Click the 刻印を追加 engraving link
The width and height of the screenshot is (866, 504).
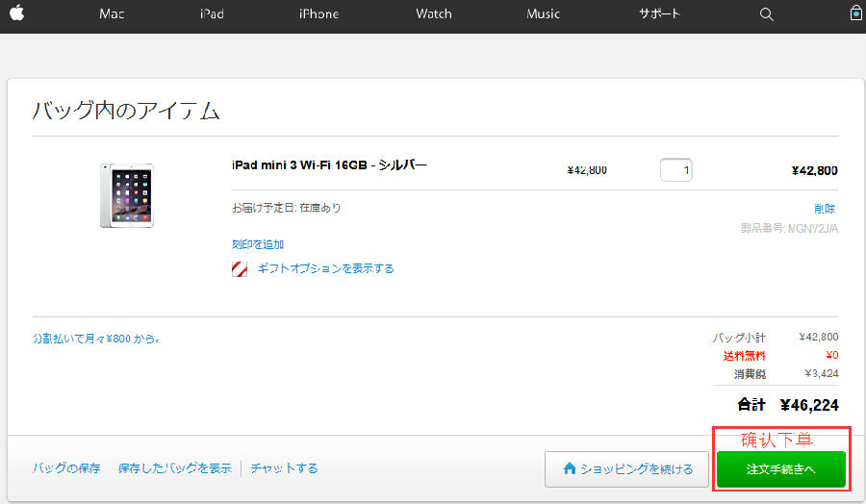(x=258, y=244)
